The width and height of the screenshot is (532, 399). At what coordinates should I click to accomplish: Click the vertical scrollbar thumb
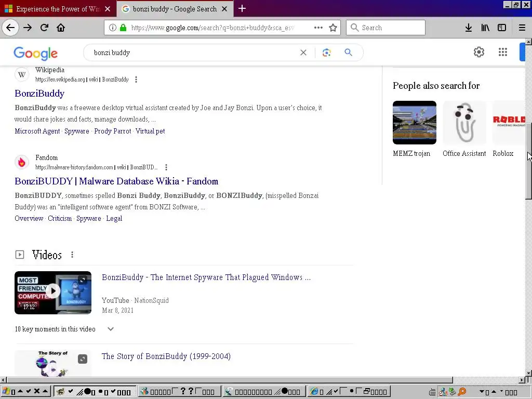pos(528,161)
